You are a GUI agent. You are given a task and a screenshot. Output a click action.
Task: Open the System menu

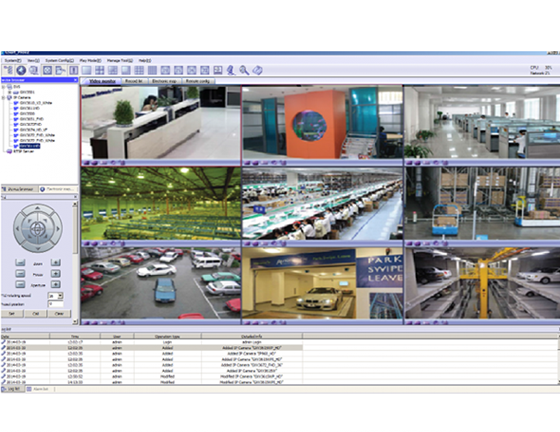point(13,60)
